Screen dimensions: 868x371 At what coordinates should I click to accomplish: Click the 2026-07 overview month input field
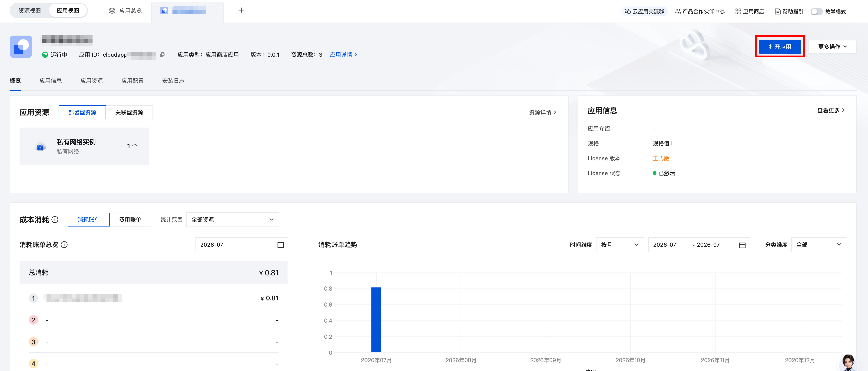coord(241,245)
